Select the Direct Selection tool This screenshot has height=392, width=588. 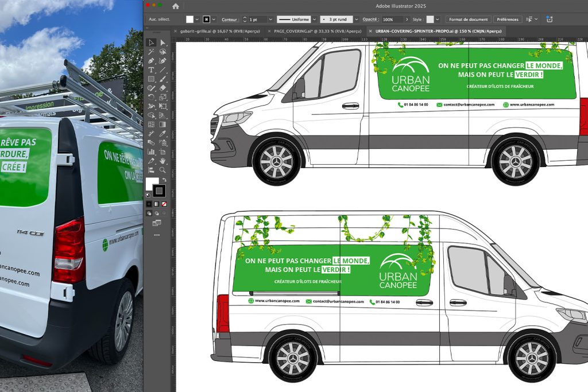tap(163, 42)
